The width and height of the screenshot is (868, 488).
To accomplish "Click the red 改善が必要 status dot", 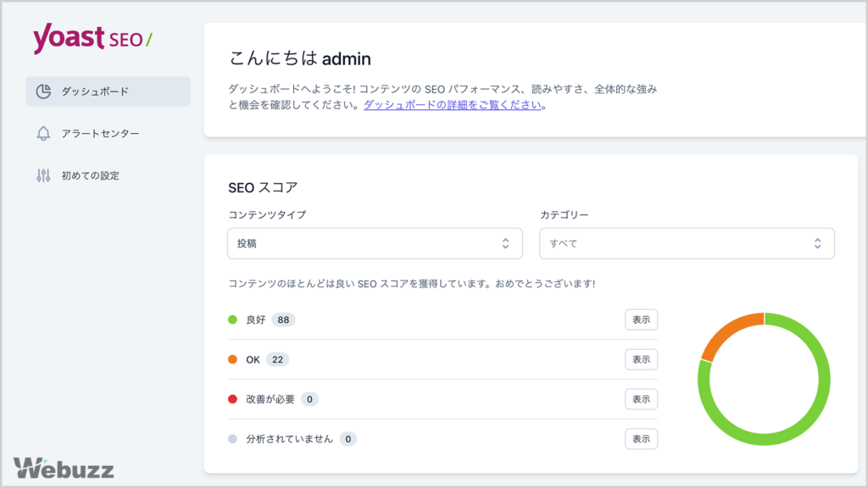I will tap(232, 400).
